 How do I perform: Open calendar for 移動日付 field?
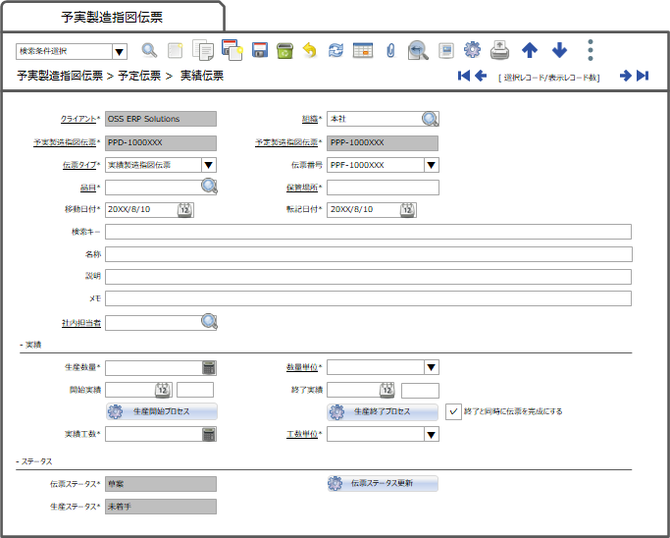pyautogui.click(x=185, y=210)
